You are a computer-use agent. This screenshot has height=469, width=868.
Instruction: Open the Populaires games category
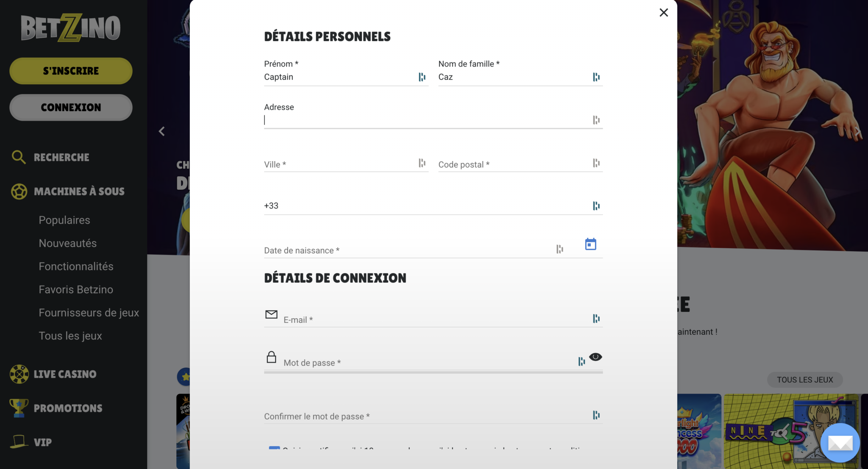pyautogui.click(x=64, y=220)
